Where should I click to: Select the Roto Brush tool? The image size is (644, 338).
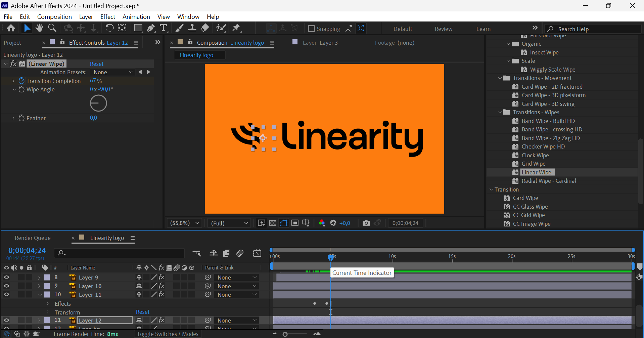tap(221, 28)
